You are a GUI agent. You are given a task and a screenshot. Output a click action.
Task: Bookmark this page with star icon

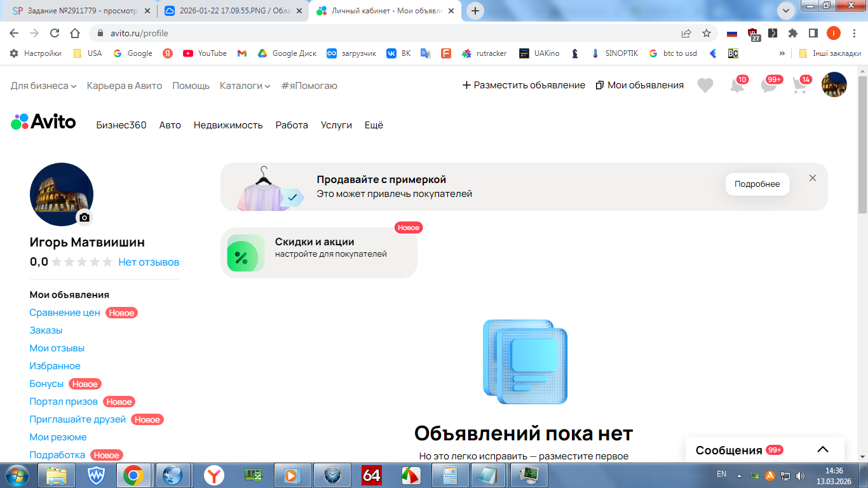tap(707, 33)
